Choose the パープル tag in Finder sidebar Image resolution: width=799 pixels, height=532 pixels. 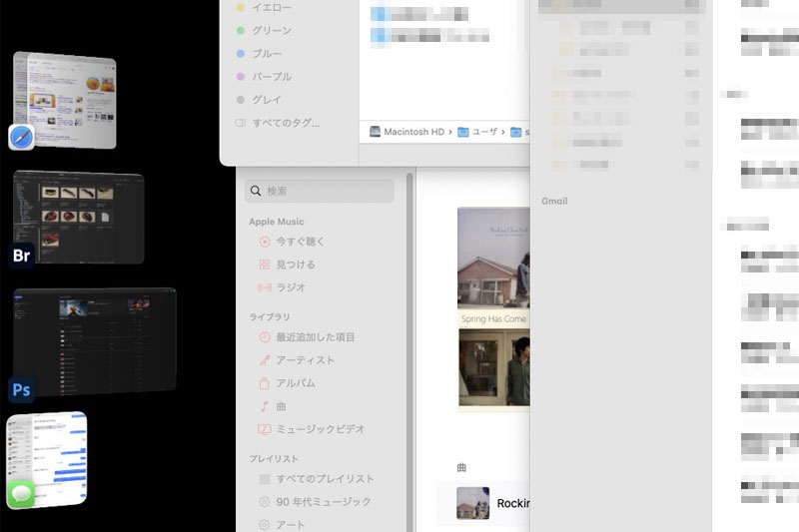[265, 77]
